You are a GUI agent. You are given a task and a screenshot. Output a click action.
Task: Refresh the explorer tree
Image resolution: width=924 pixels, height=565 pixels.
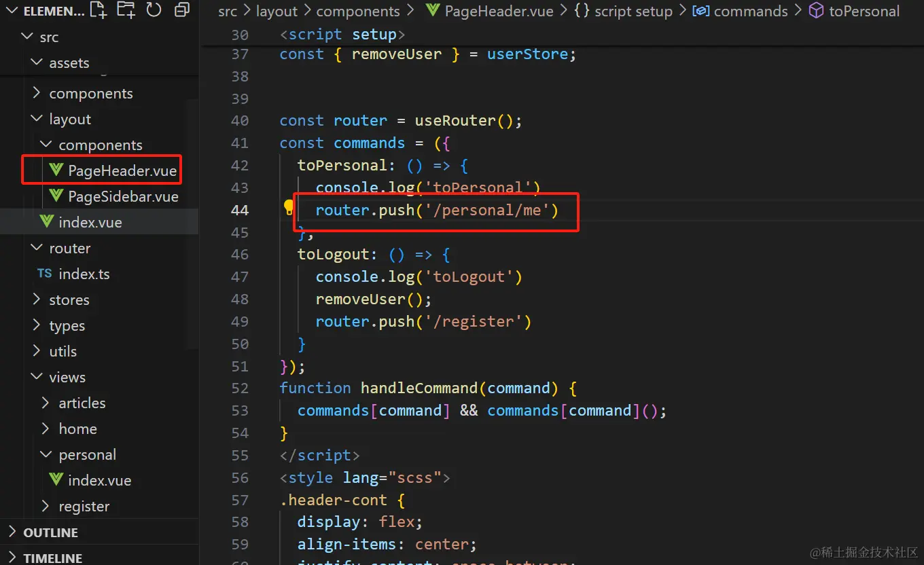coord(154,10)
